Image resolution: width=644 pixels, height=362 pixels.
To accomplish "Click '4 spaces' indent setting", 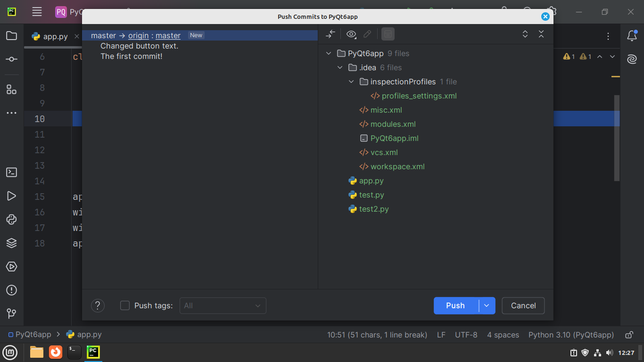I will (x=503, y=335).
